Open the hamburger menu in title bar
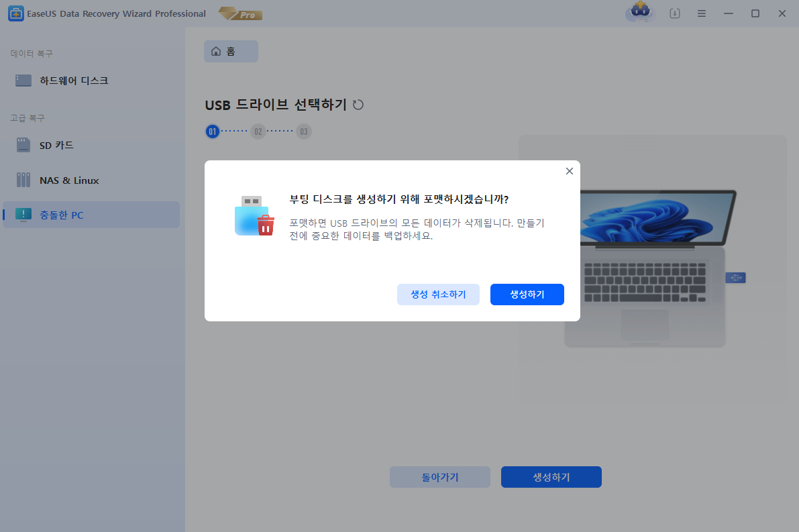 pyautogui.click(x=702, y=14)
